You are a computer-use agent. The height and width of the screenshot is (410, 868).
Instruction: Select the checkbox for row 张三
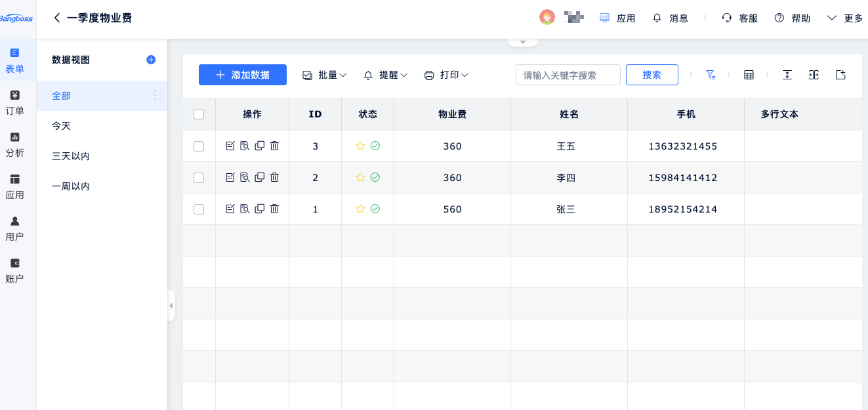tap(199, 209)
